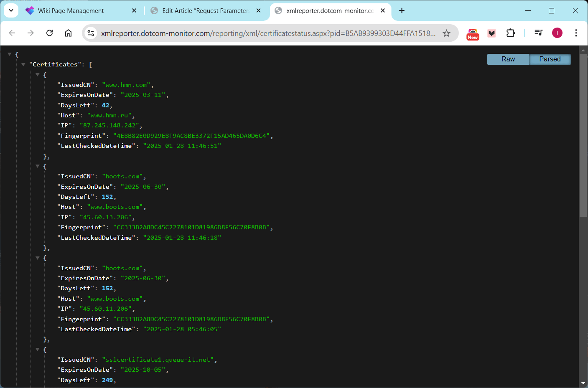588x388 pixels.
Task: Click the DaysLeft value 42
Action: (105, 105)
